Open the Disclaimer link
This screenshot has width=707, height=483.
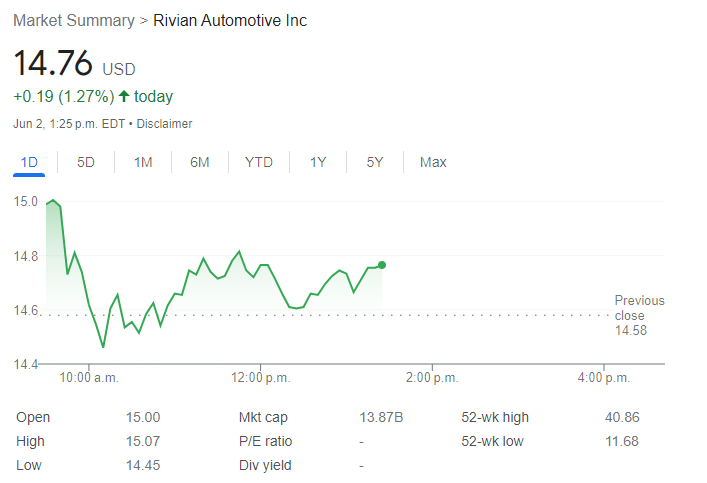[164, 124]
